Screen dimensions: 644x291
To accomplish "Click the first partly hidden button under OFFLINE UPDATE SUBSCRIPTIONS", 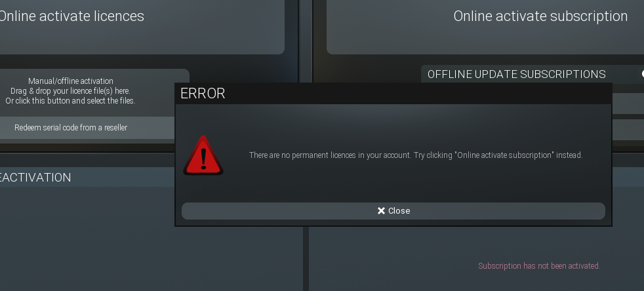I will (628, 104).
